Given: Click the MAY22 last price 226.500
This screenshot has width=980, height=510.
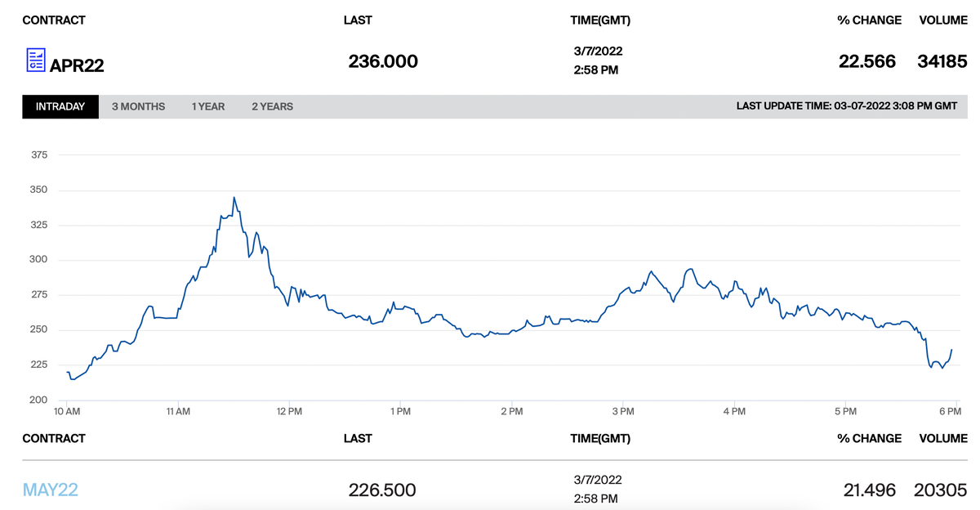Looking at the screenshot, I should (382, 490).
